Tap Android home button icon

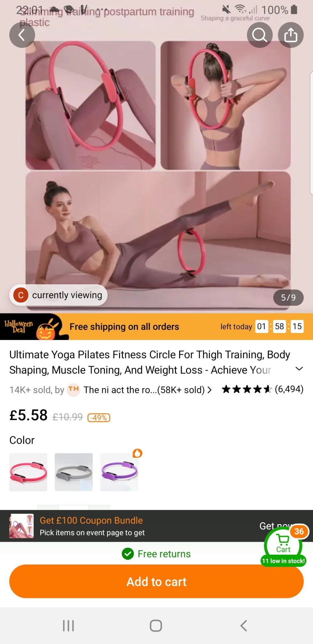pyautogui.click(x=156, y=625)
